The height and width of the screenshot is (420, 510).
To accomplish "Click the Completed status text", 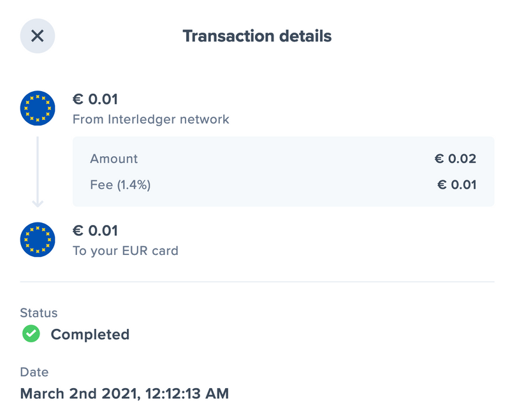I will coord(90,335).
